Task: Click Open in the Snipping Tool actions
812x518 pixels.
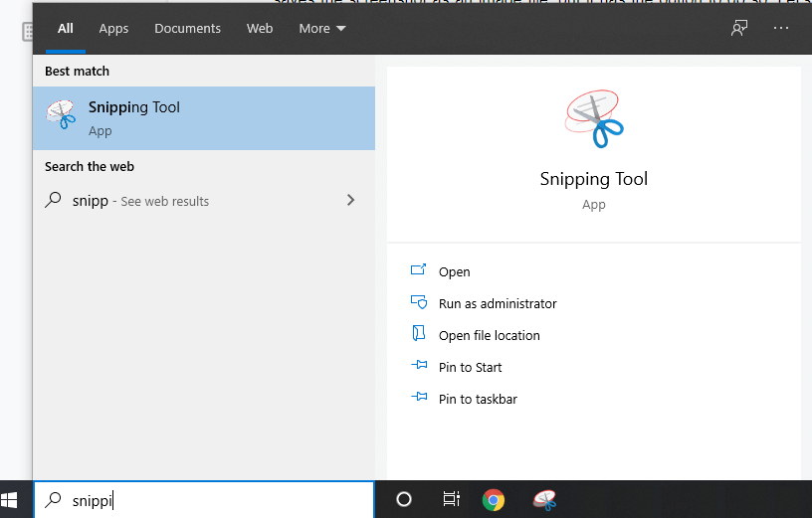Action: [x=454, y=272]
